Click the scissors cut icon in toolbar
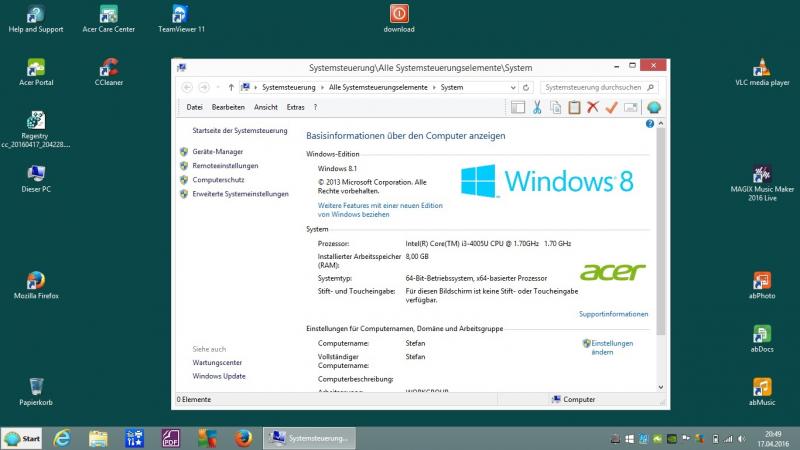This screenshot has height=450, width=800. tap(537, 107)
